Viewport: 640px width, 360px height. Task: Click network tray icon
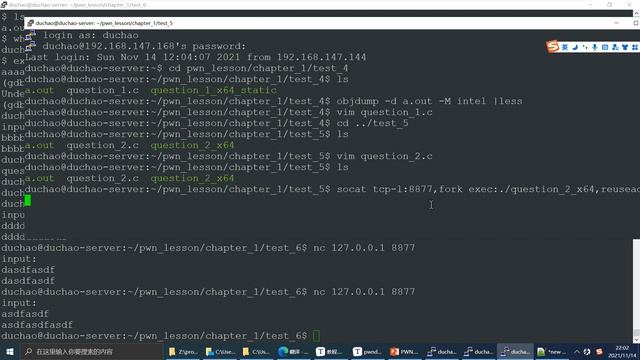(x=587, y=351)
